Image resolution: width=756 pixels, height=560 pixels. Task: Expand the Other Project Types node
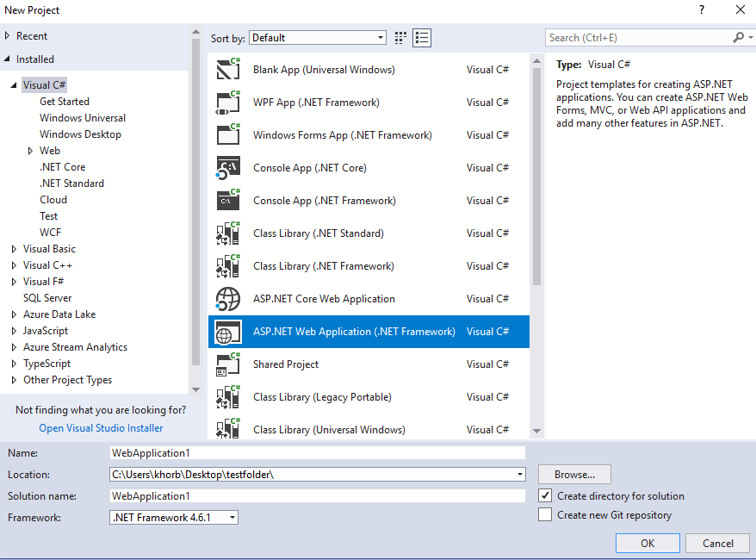tap(14, 380)
